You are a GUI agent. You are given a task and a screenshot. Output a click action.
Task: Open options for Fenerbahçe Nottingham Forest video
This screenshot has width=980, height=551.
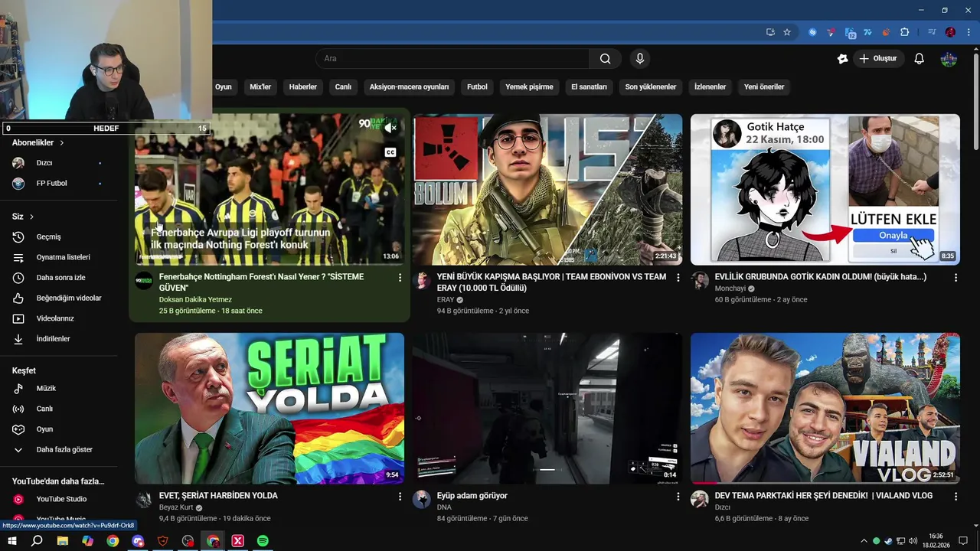click(x=400, y=278)
